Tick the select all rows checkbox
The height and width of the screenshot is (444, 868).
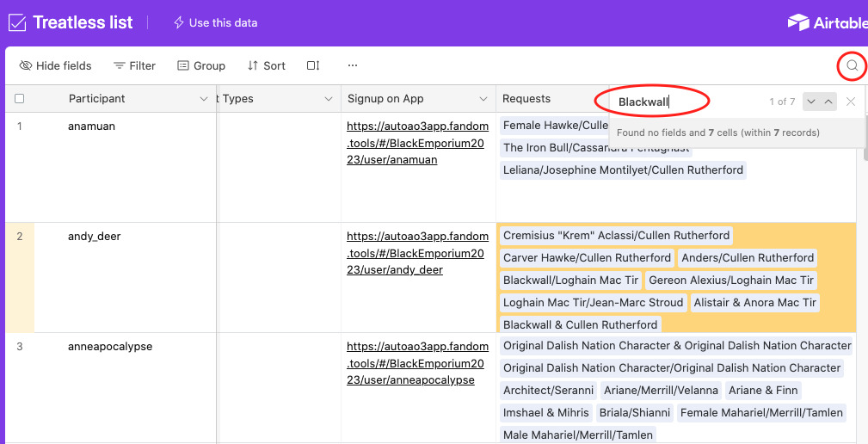click(x=20, y=99)
